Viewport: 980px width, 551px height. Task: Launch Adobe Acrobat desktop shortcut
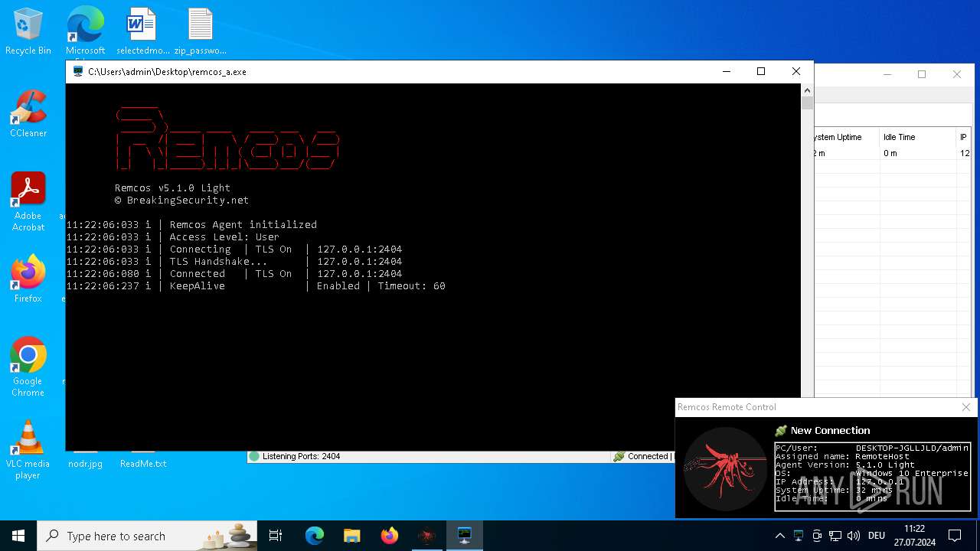(28, 201)
